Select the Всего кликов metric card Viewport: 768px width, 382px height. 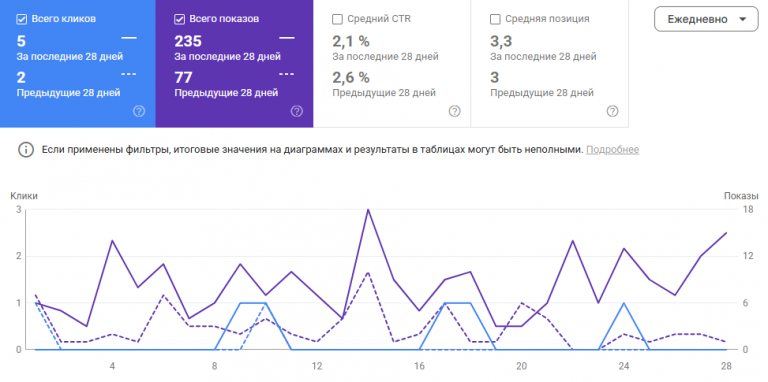pos(78,64)
